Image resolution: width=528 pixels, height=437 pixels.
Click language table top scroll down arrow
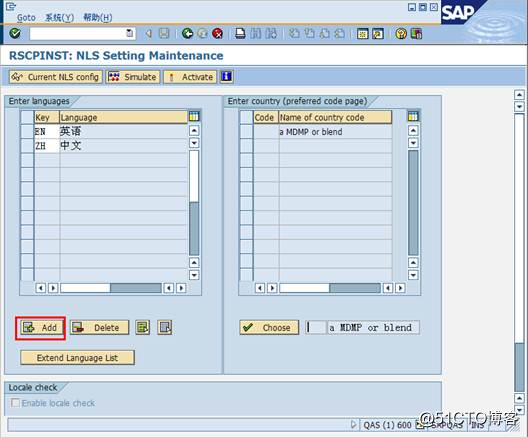click(x=194, y=143)
